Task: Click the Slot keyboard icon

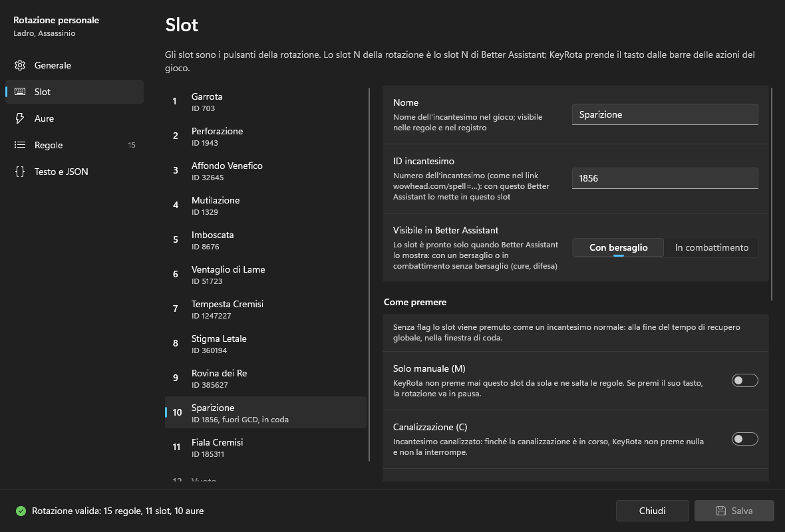Action: [x=20, y=92]
